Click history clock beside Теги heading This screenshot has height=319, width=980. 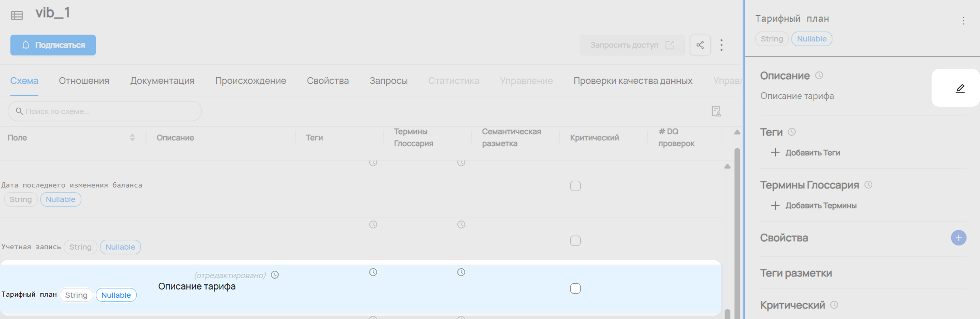792,132
